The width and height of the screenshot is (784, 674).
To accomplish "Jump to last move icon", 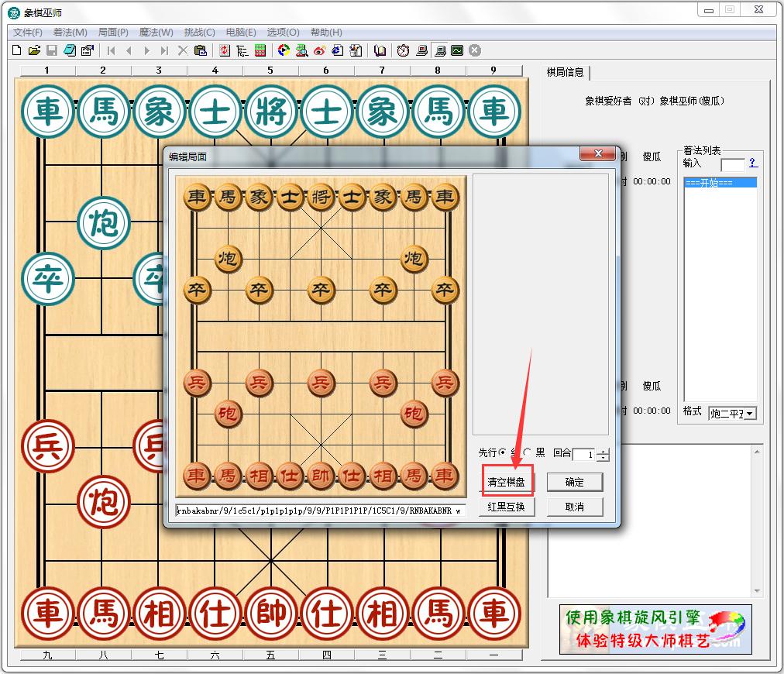I will click(x=164, y=50).
